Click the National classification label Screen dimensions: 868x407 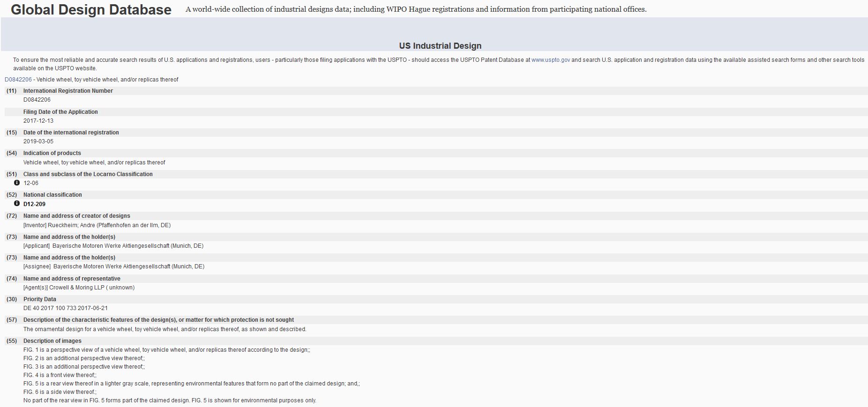(52, 195)
